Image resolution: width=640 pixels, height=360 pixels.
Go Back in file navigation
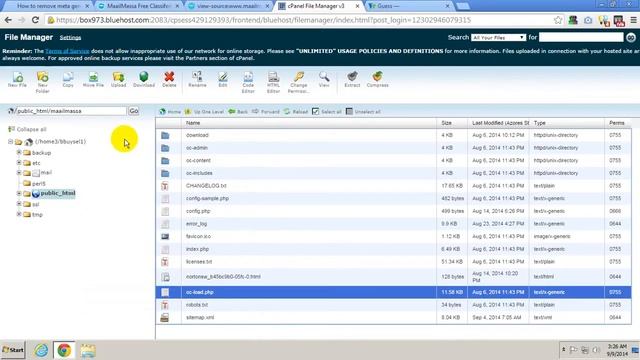[238, 111]
